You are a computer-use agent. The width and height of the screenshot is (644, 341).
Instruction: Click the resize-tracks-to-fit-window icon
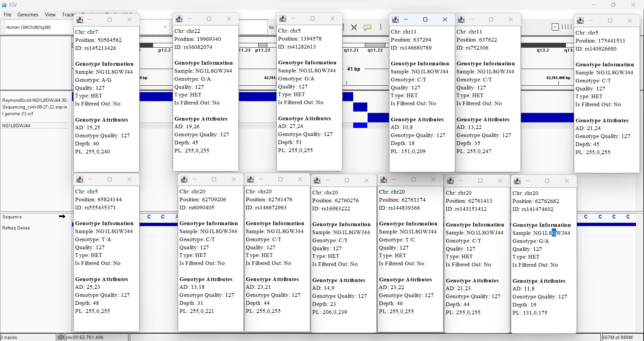tap(354, 27)
